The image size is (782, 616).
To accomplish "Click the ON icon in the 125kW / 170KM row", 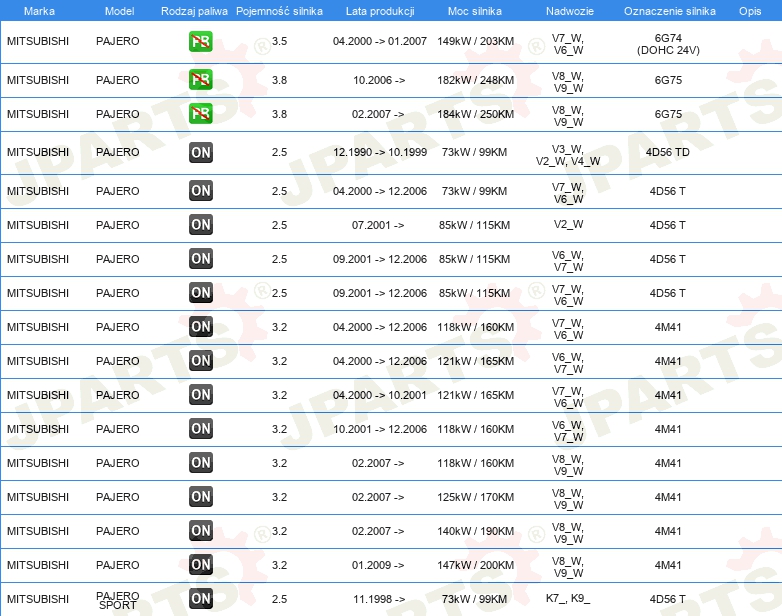I will tap(201, 496).
